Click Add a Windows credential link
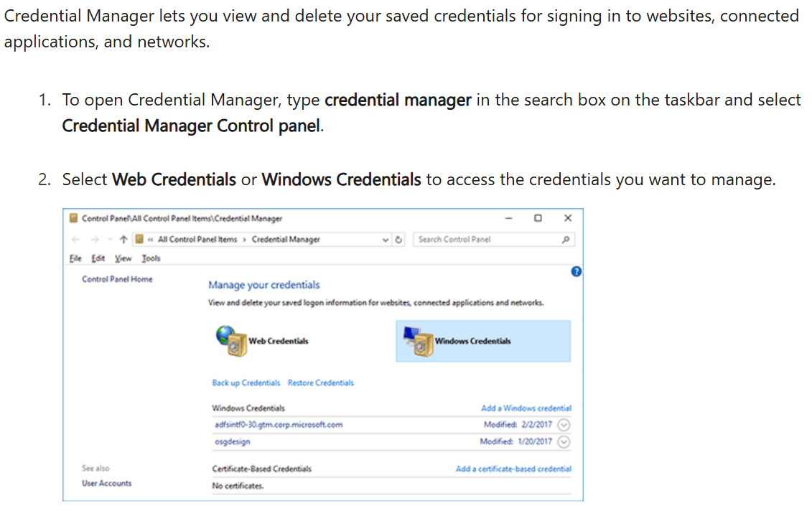The width and height of the screenshot is (812, 511). [x=526, y=408]
